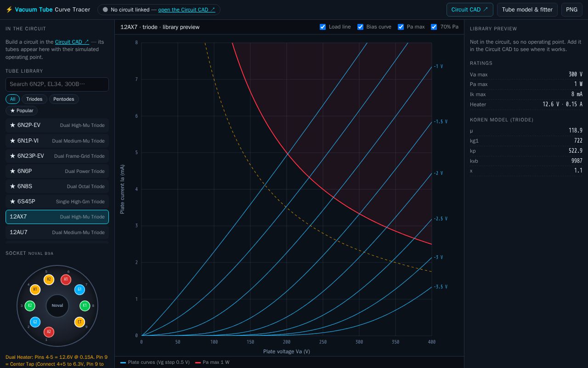Viewport: 588px width, 368px height.
Task: Click the lightning bolt app logo
Action: [x=9, y=10]
